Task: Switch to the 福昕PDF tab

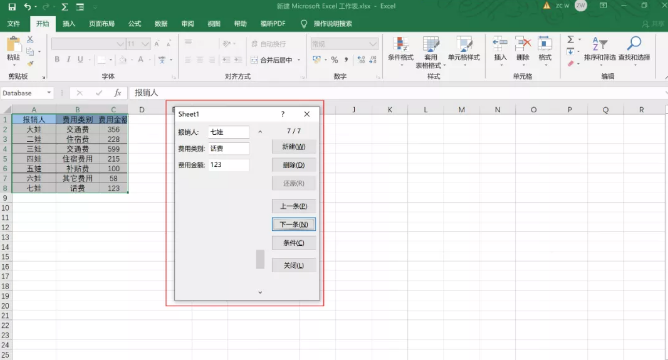Action: [273, 24]
